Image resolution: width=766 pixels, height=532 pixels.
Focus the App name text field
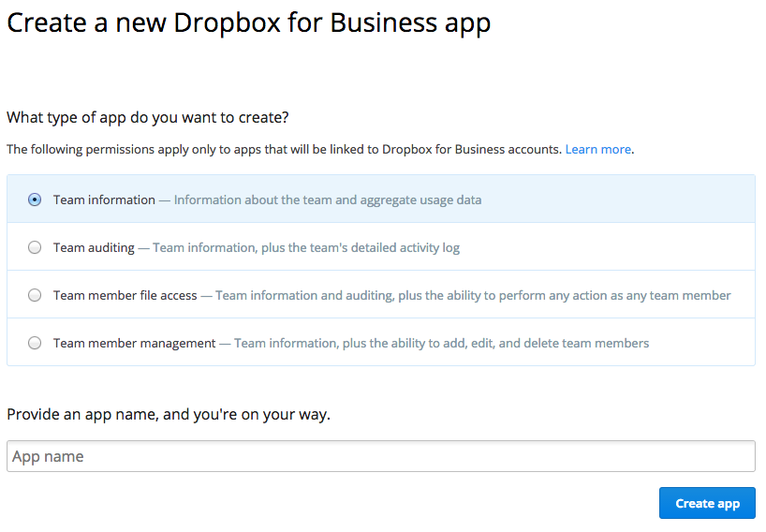(380, 456)
